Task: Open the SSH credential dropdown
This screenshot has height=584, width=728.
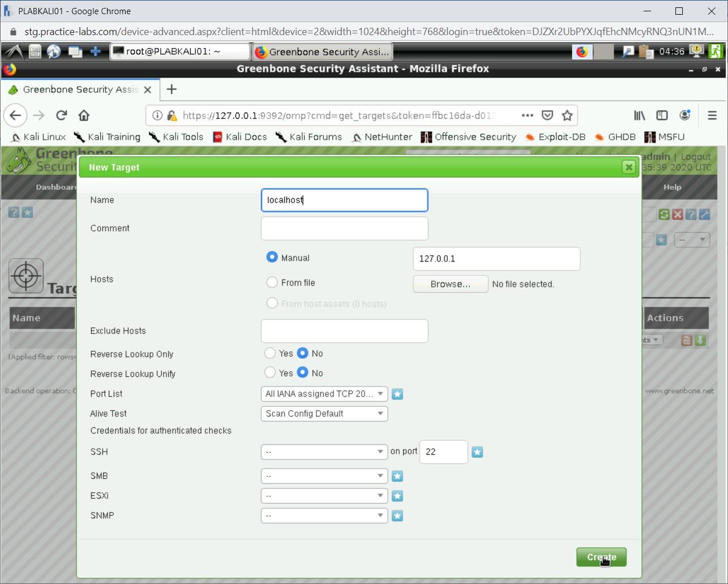Action: 324,452
